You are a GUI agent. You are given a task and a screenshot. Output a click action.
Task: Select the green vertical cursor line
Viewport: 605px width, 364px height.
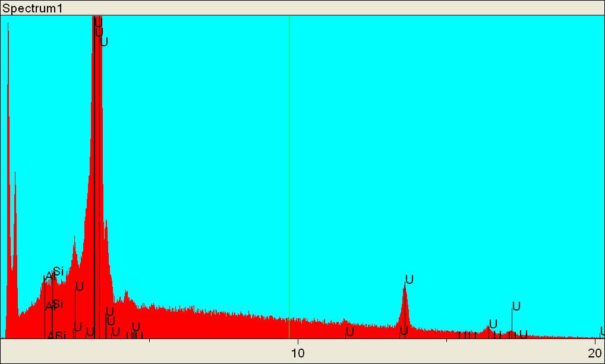289,177
